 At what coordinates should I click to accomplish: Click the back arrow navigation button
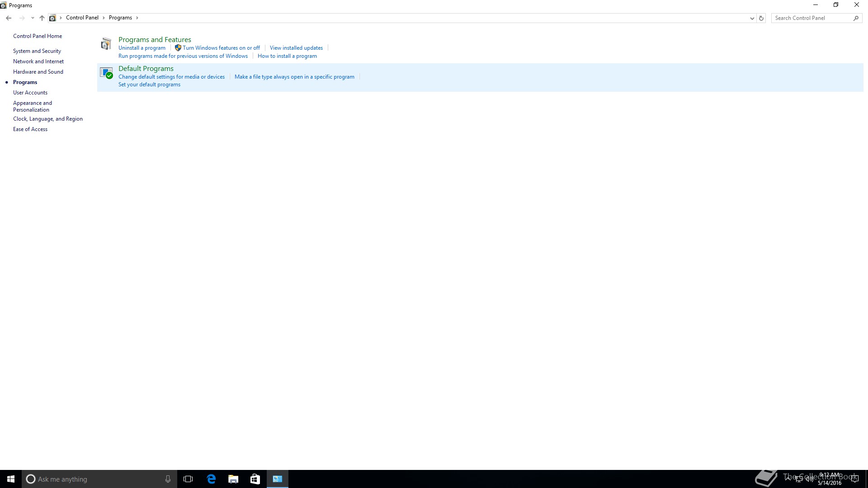[9, 18]
